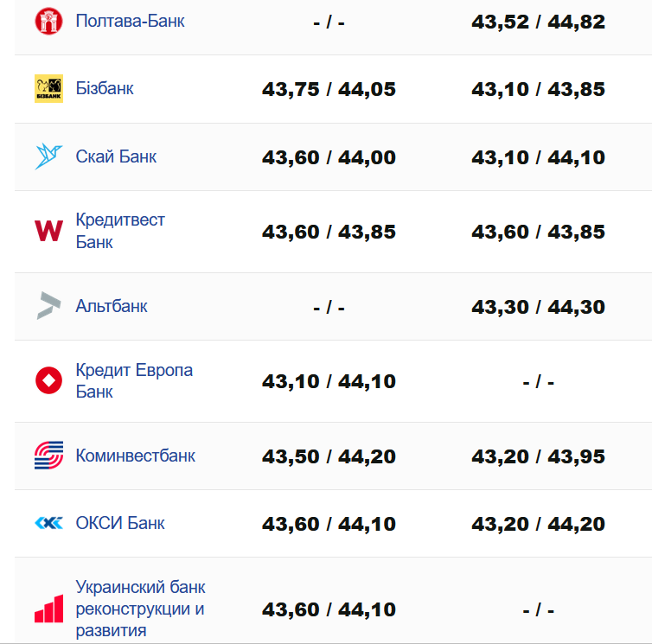The image size is (652, 644).
Task: Go to Скай Банк page
Action: click(116, 156)
